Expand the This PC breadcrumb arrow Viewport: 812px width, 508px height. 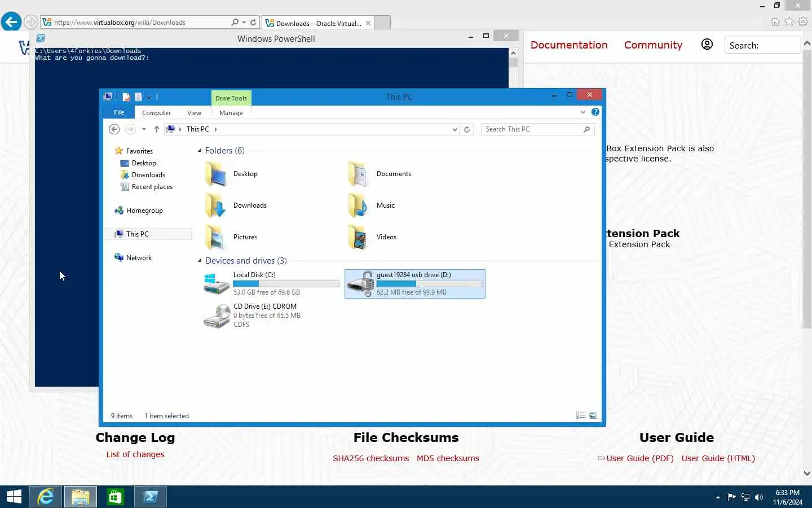[x=215, y=129]
